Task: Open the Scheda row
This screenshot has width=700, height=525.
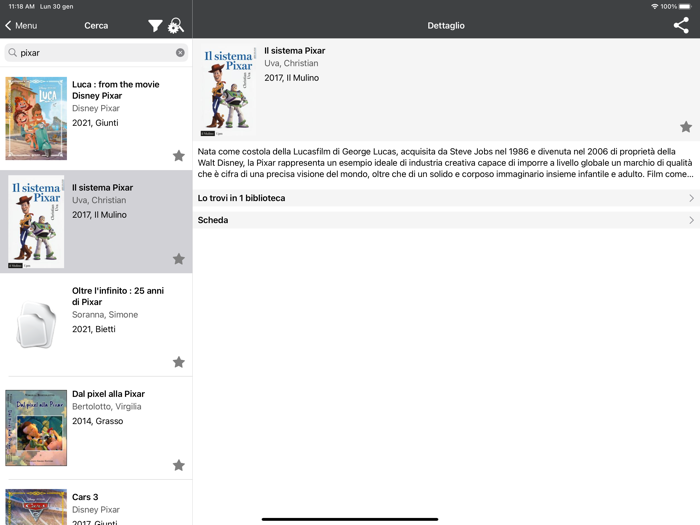Action: click(446, 220)
